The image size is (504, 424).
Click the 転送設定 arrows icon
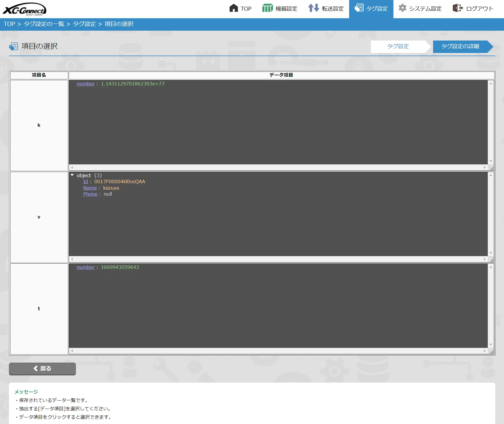[314, 8]
